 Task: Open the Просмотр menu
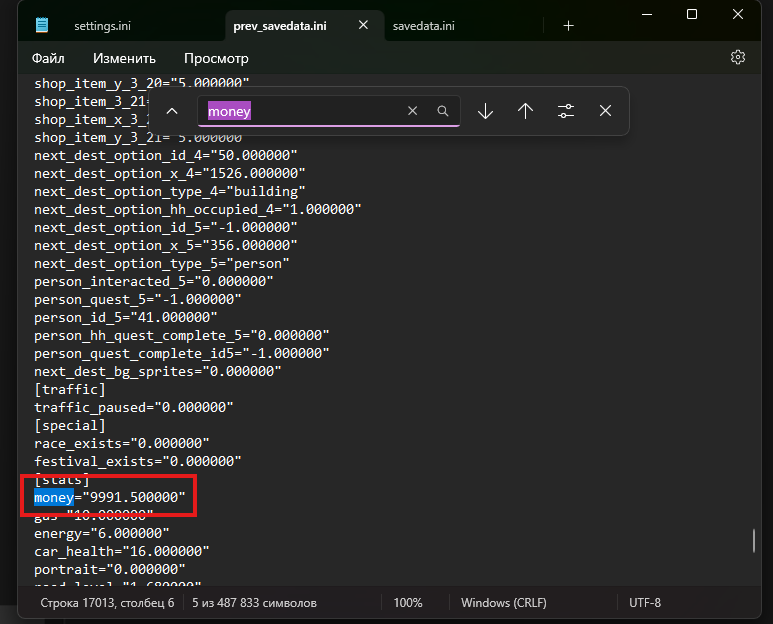point(216,58)
